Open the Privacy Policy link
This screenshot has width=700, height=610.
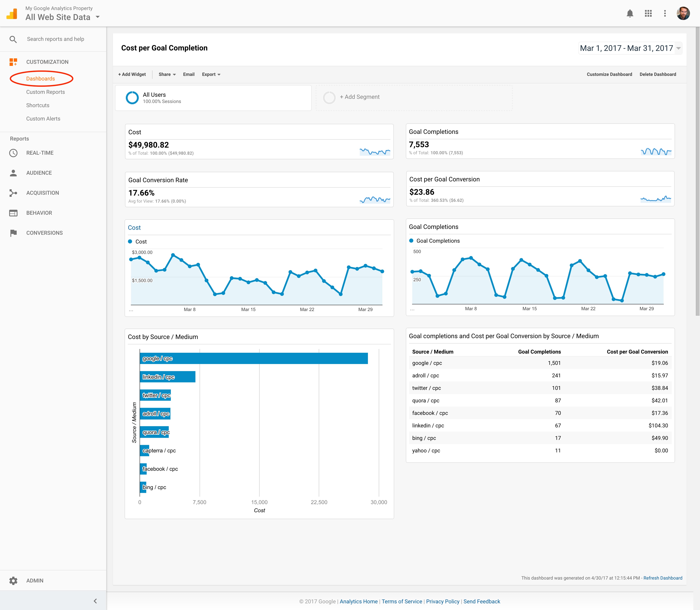coord(442,601)
